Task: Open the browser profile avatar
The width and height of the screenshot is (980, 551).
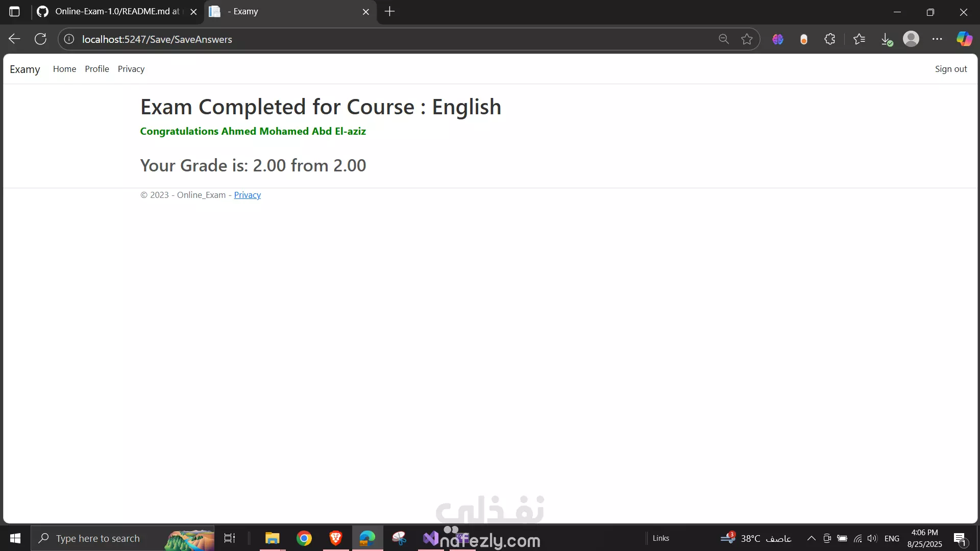Action: point(911,39)
